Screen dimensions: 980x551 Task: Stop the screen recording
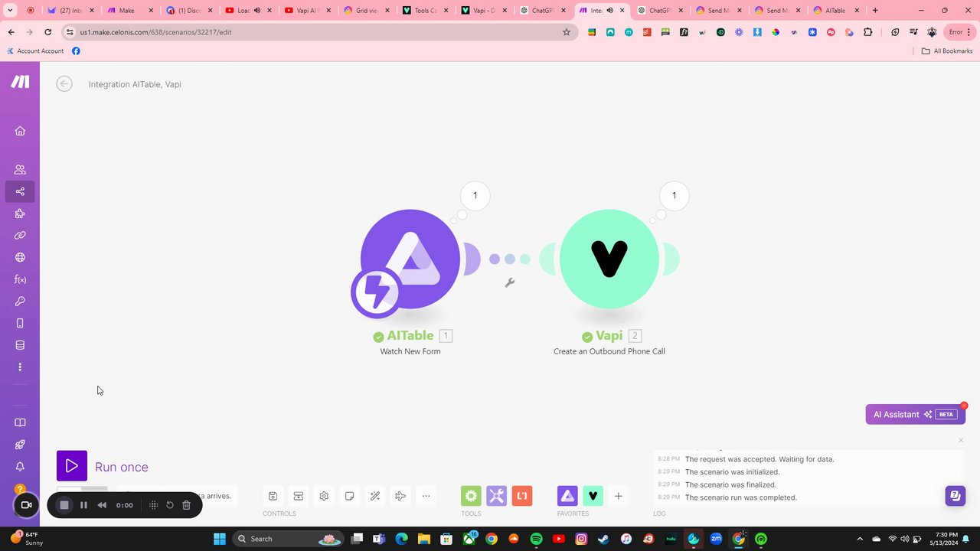[x=64, y=505]
